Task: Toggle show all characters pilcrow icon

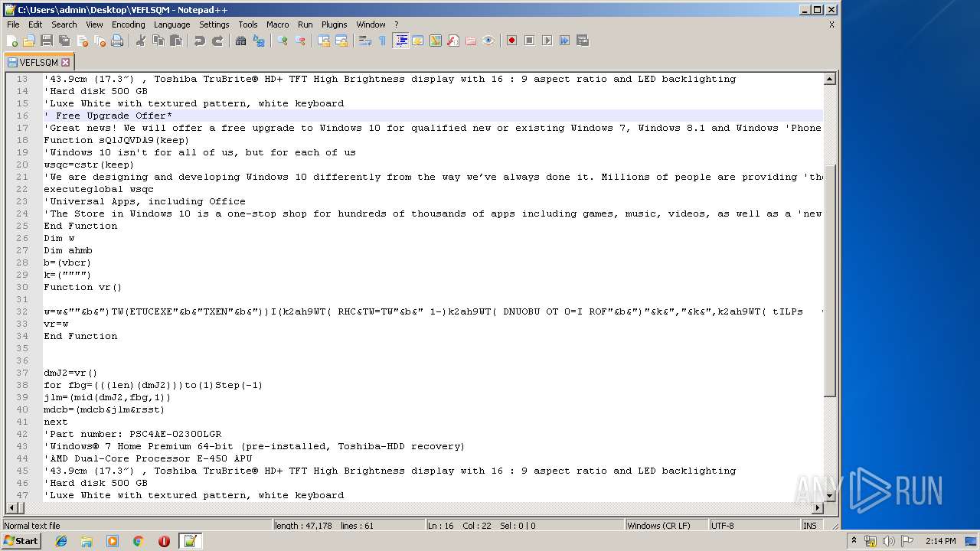Action: click(x=383, y=41)
